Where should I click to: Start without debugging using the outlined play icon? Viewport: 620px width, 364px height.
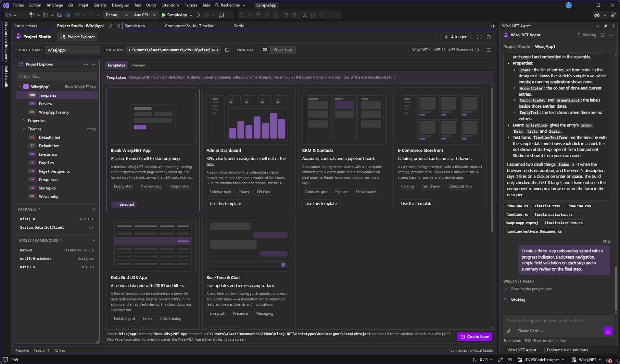click(198, 15)
